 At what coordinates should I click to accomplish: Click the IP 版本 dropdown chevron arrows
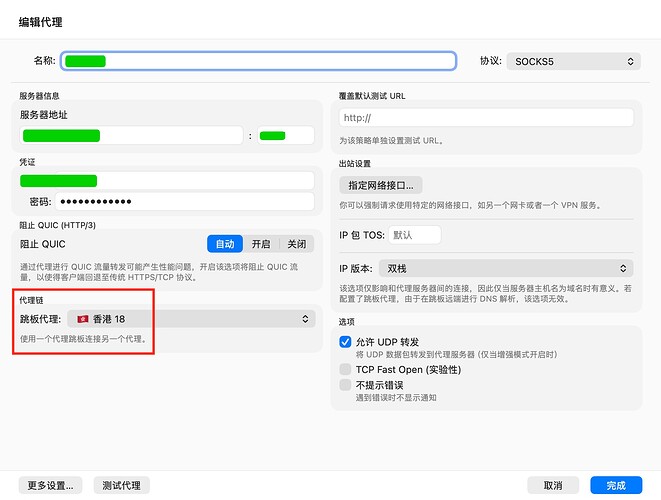point(623,269)
